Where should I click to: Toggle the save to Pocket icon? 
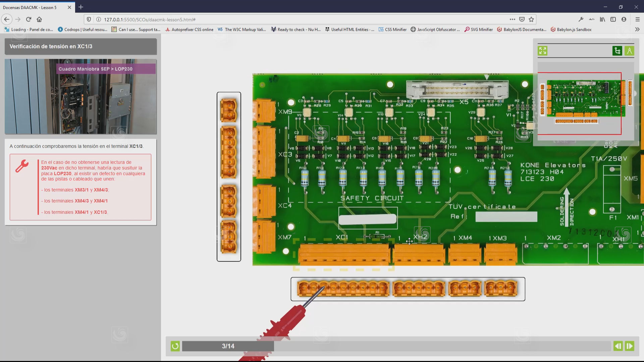(522, 19)
